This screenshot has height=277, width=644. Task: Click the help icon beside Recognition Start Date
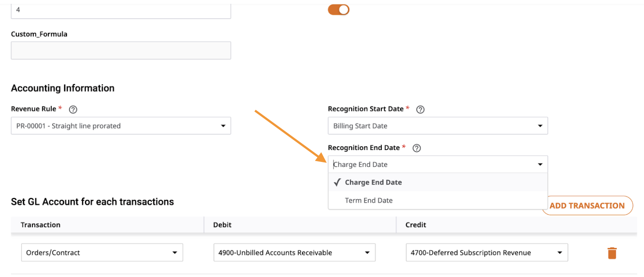coord(420,110)
